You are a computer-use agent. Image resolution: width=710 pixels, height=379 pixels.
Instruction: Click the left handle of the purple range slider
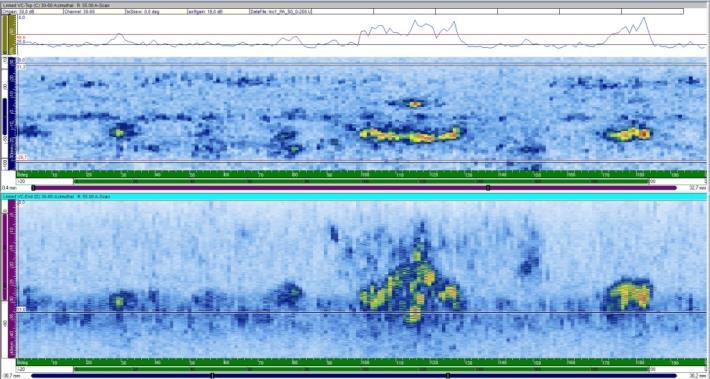point(34,187)
